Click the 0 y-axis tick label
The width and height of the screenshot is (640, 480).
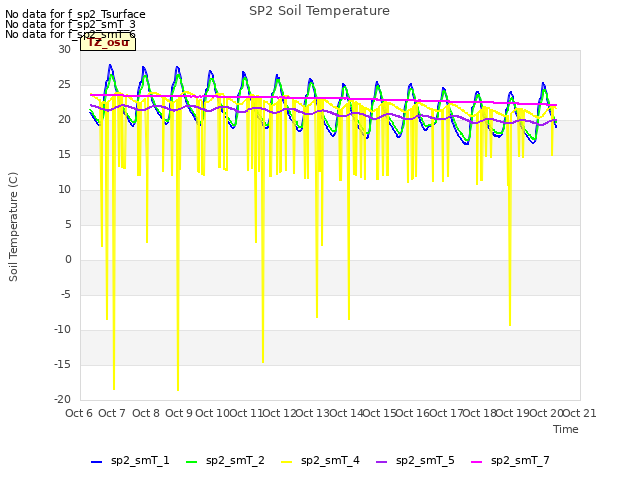click(68, 260)
